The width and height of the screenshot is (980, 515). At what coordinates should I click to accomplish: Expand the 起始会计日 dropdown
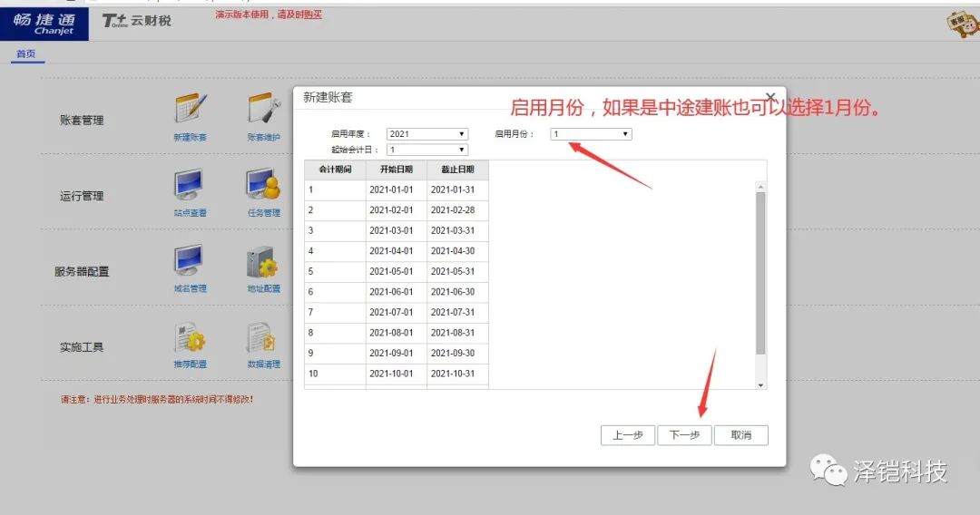click(x=427, y=150)
